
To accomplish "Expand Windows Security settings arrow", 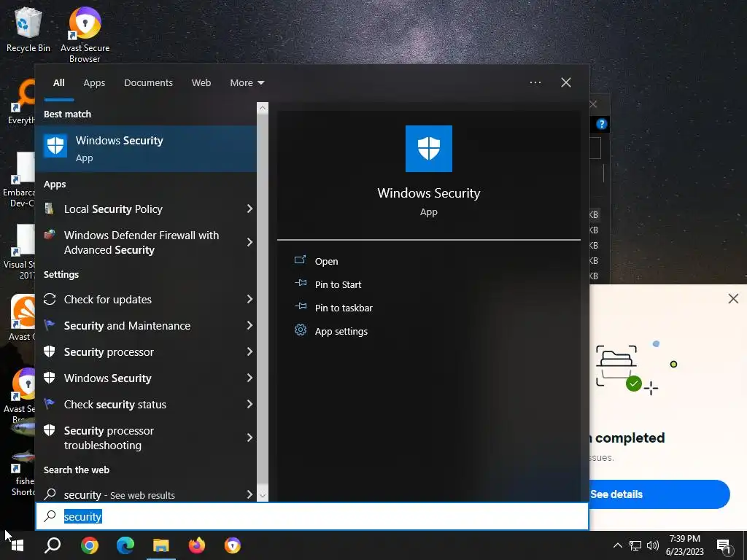I will 249,378.
